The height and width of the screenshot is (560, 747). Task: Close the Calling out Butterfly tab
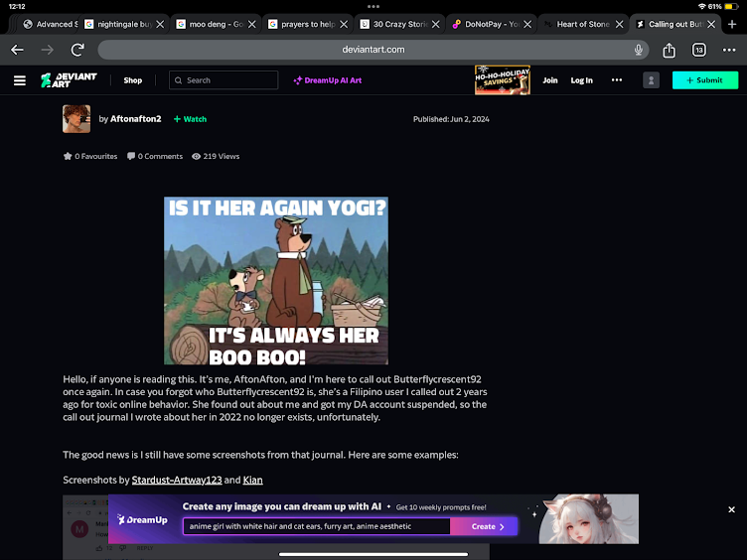[711, 24]
